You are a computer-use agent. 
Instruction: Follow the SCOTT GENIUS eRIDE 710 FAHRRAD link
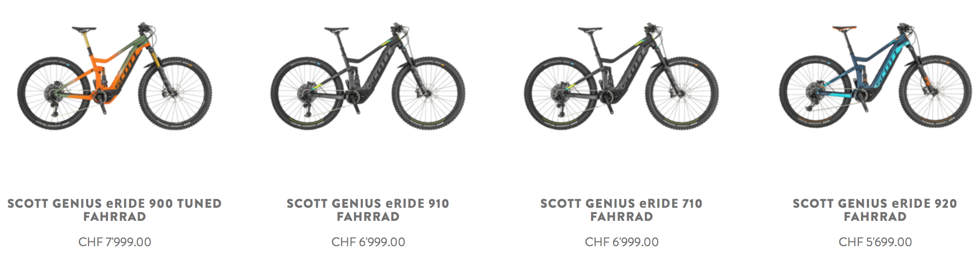[621, 210]
